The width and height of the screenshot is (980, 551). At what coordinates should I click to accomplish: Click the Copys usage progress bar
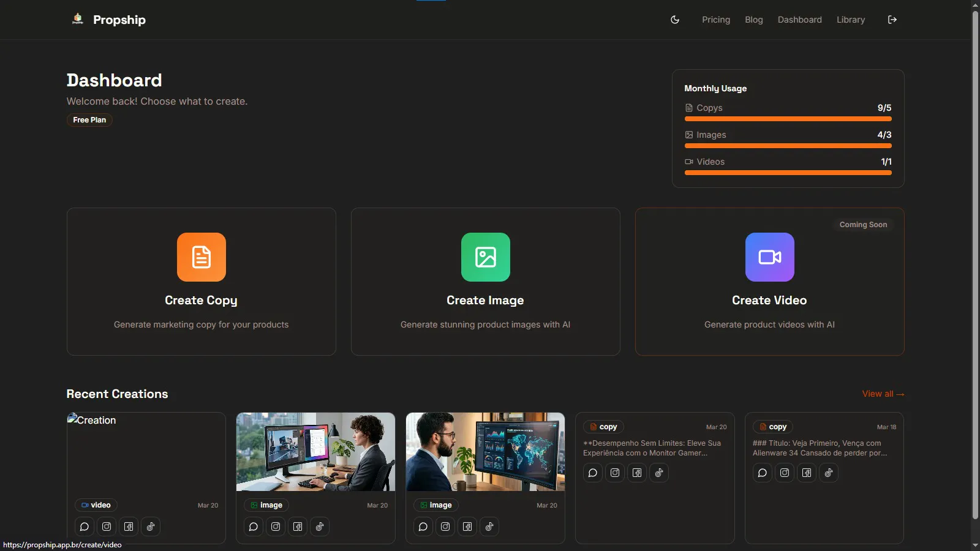click(x=788, y=119)
